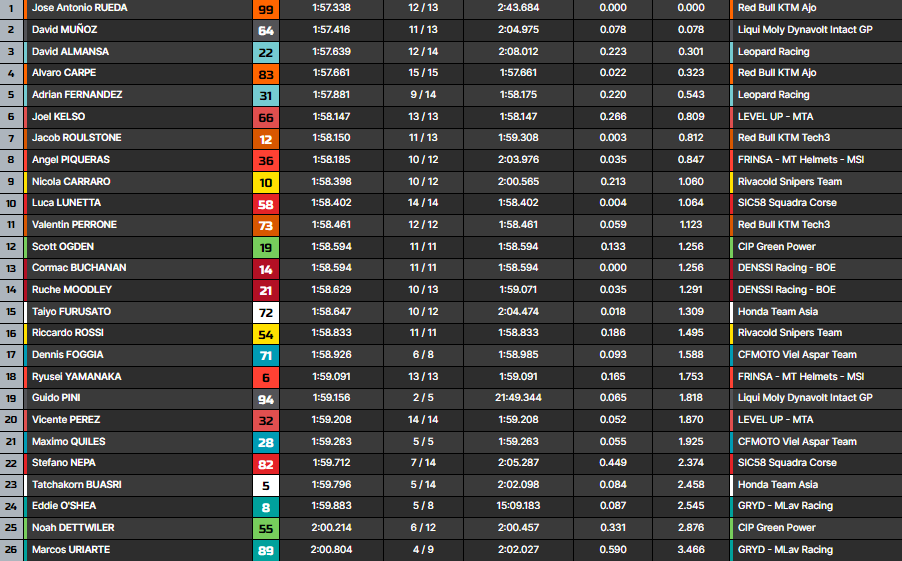Click the white number 72 badge
This screenshot has width=902, height=561.
266,312
